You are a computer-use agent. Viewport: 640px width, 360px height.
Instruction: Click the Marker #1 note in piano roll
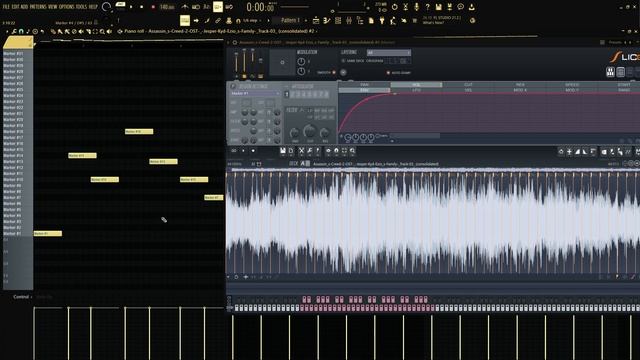[x=48, y=233]
